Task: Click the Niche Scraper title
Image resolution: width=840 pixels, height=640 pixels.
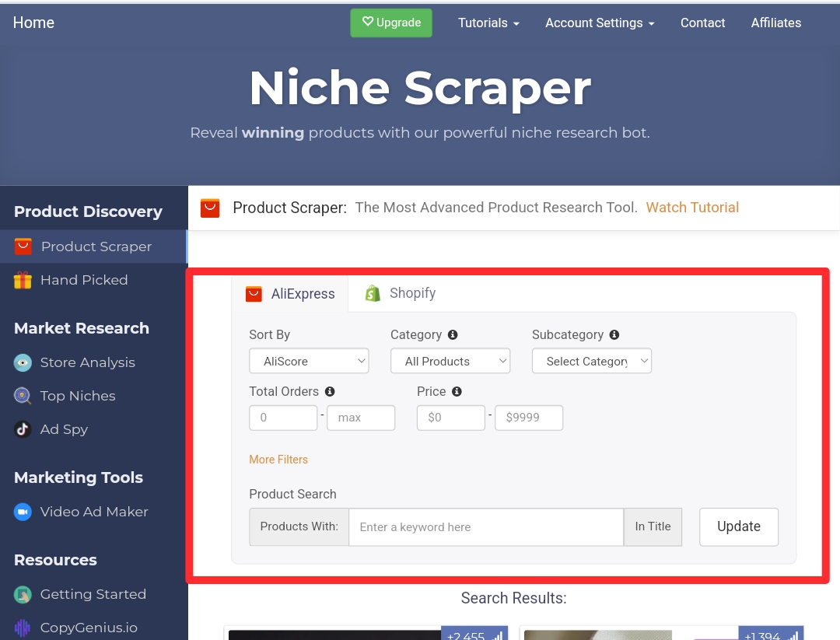Action: pyautogui.click(x=420, y=89)
